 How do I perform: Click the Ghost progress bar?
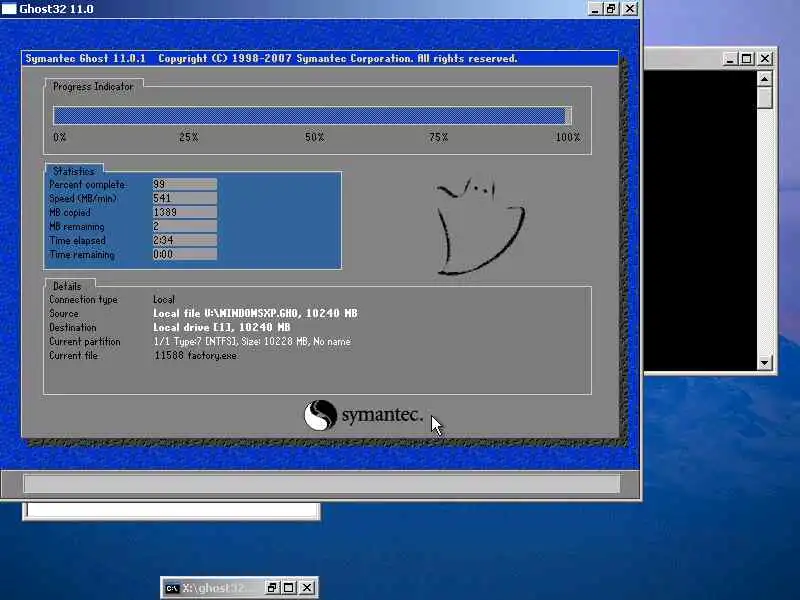click(312, 116)
